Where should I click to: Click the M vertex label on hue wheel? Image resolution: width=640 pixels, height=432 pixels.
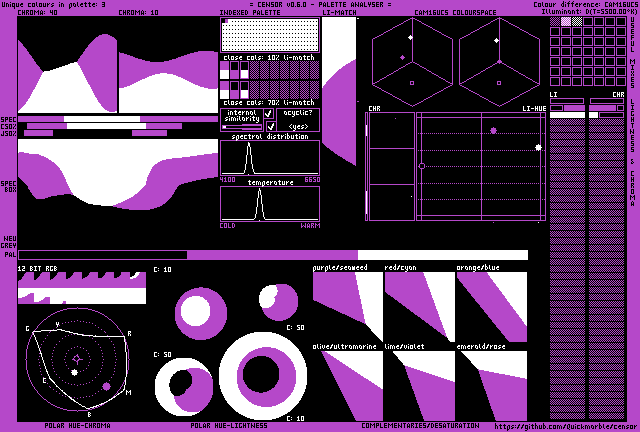point(128,393)
